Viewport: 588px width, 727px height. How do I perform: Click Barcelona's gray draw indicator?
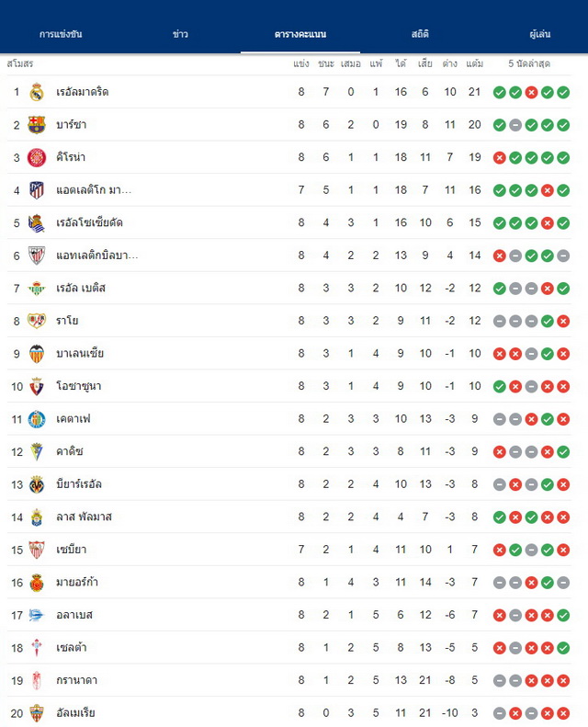(x=515, y=125)
